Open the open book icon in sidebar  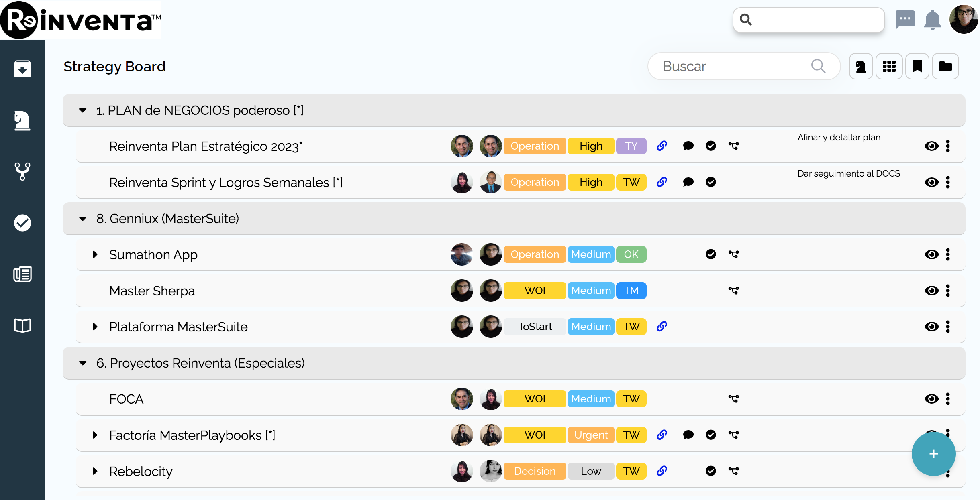point(22,325)
